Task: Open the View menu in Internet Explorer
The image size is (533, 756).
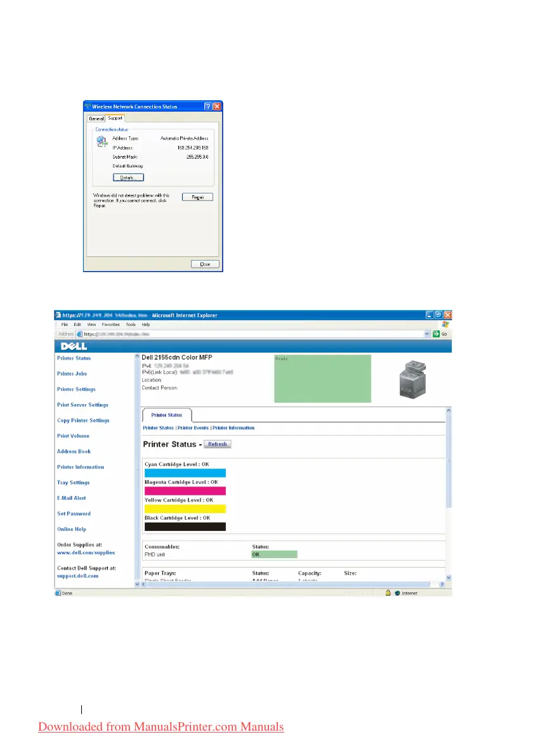Action: 91,325
